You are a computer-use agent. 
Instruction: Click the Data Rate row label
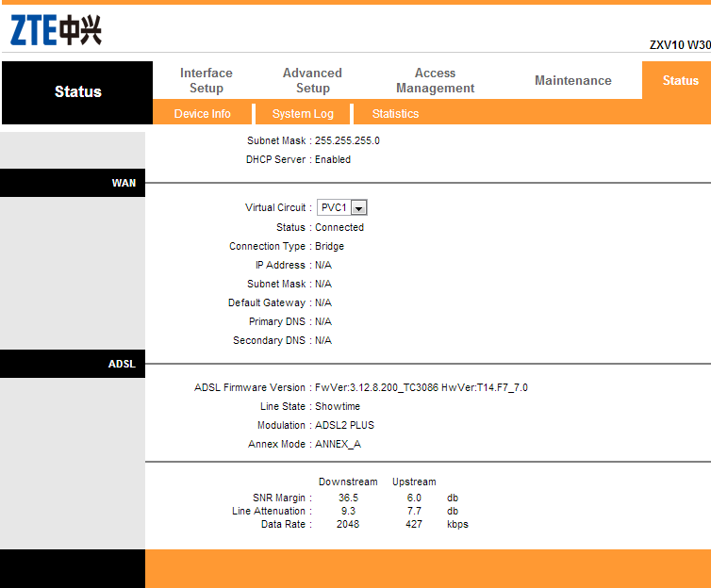[x=284, y=524]
